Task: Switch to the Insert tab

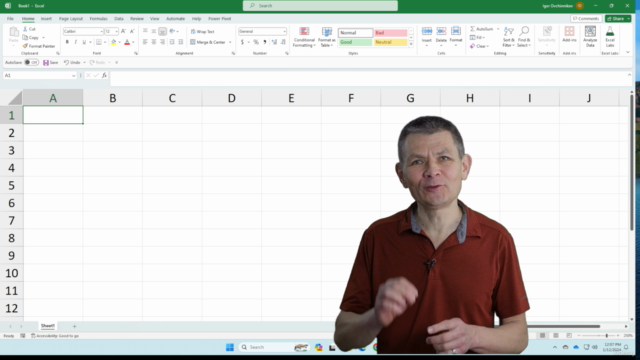Action: [46, 19]
